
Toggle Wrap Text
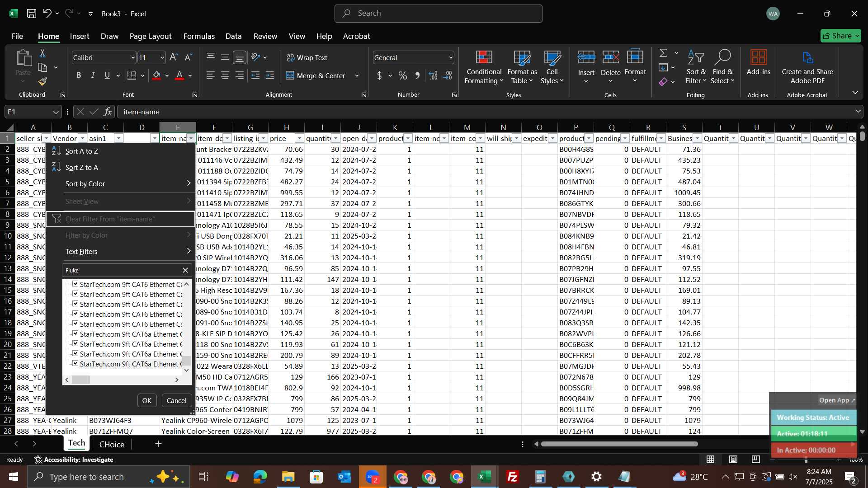[307, 57]
